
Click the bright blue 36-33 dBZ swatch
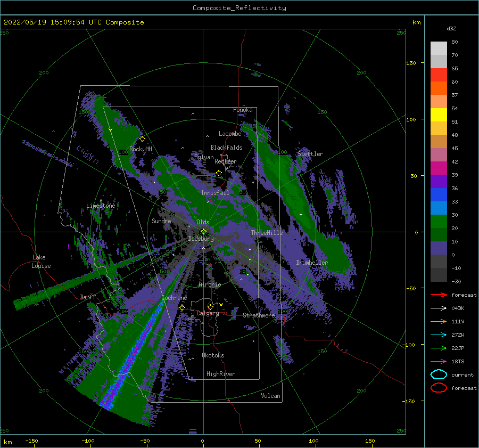click(x=439, y=195)
